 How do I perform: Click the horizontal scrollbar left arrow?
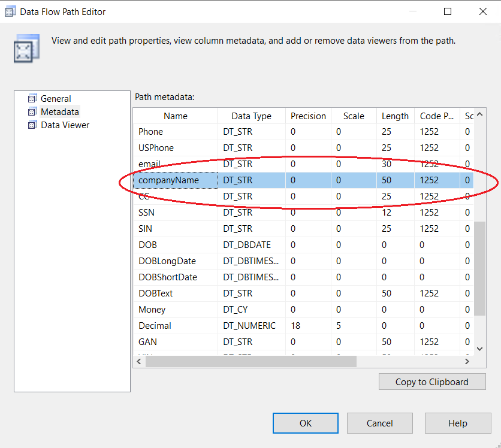tap(139, 361)
